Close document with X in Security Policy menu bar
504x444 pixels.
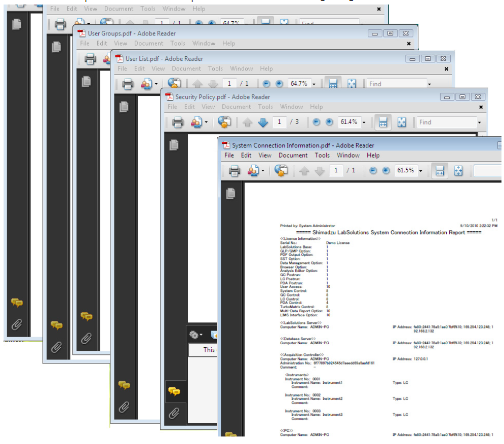tap(481, 107)
